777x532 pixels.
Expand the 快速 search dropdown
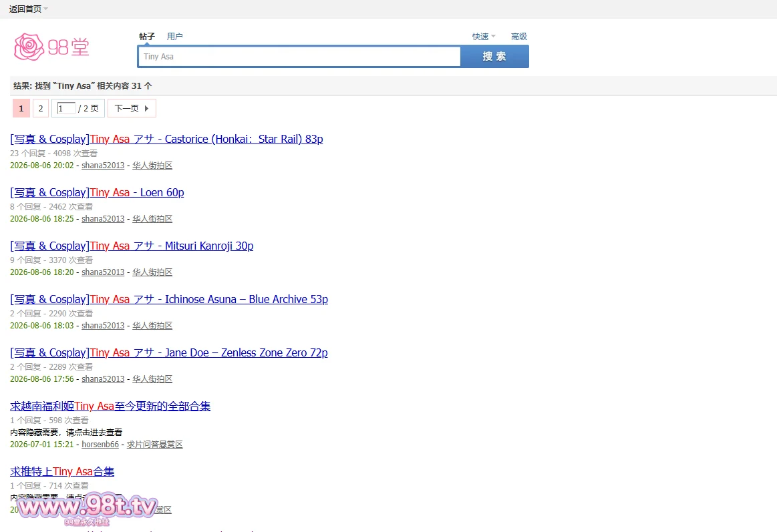484,36
